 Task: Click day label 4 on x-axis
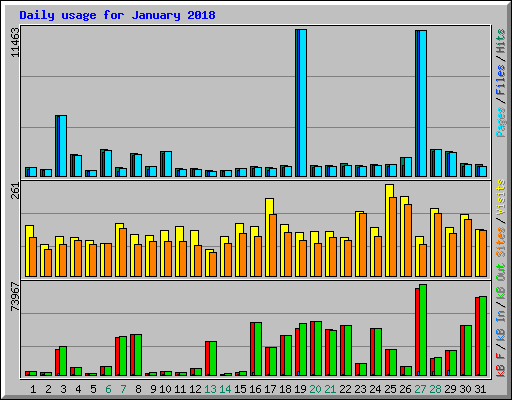78,389
